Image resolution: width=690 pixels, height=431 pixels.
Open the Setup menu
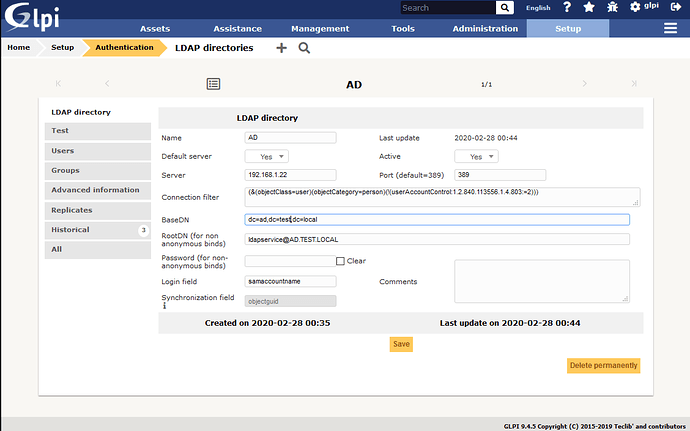(568, 29)
